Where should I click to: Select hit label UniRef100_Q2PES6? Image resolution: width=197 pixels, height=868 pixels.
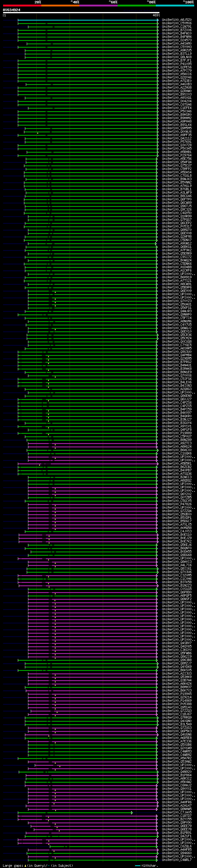176,67
